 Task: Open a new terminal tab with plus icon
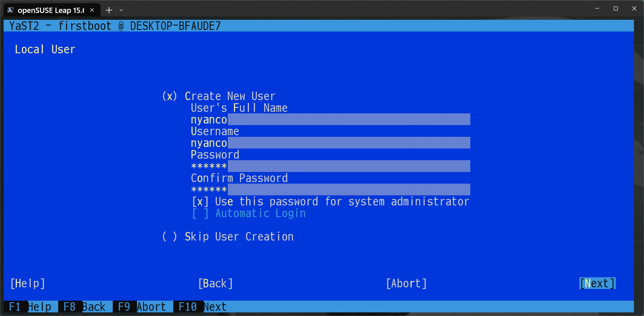click(109, 10)
